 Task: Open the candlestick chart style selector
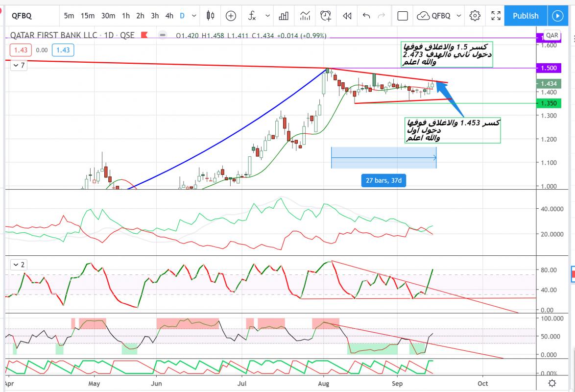pos(211,16)
